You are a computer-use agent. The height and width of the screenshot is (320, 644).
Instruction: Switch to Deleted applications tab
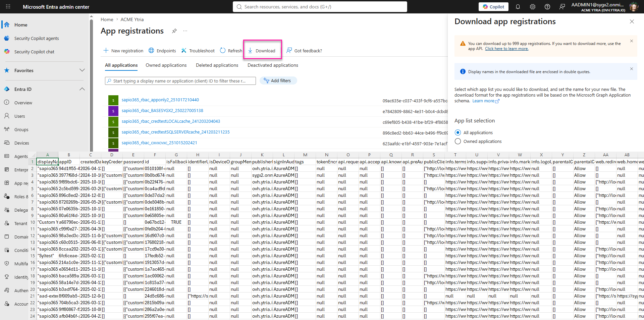point(217,65)
